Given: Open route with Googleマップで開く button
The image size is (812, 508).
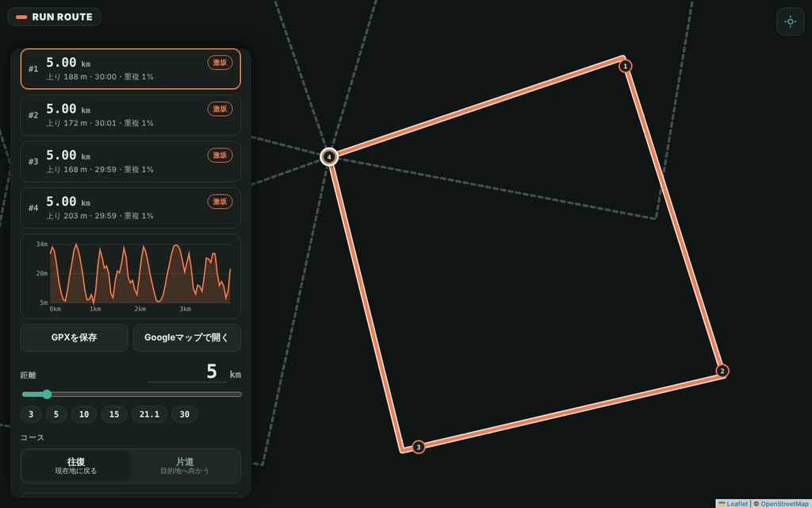Looking at the screenshot, I should [187, 338].
